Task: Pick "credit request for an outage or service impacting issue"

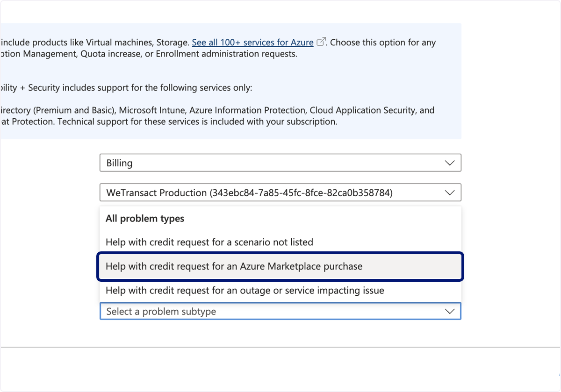Action: pos(280,291)
